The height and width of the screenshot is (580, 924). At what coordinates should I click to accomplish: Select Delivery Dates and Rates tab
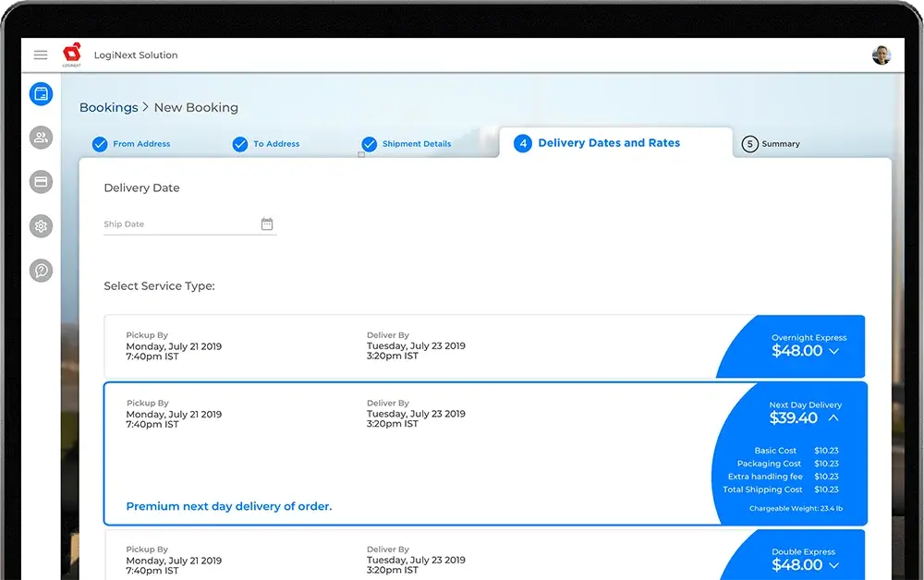point(608,143)
